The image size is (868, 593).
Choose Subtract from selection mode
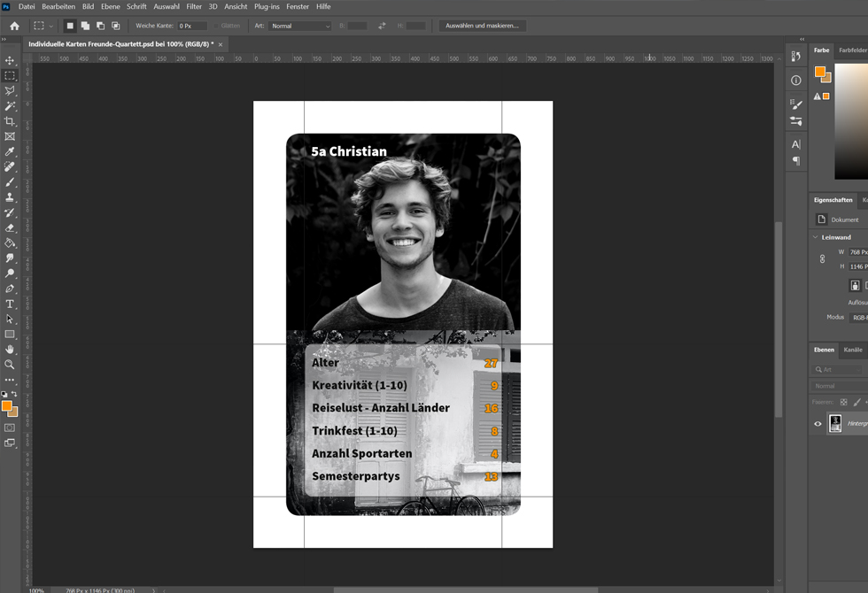tap(100, 26)
